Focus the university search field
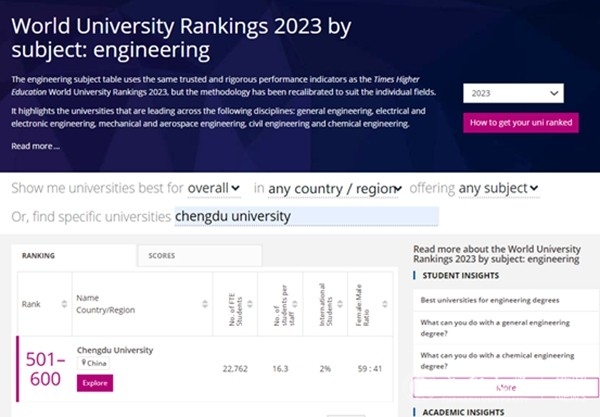 pos(307,217)
